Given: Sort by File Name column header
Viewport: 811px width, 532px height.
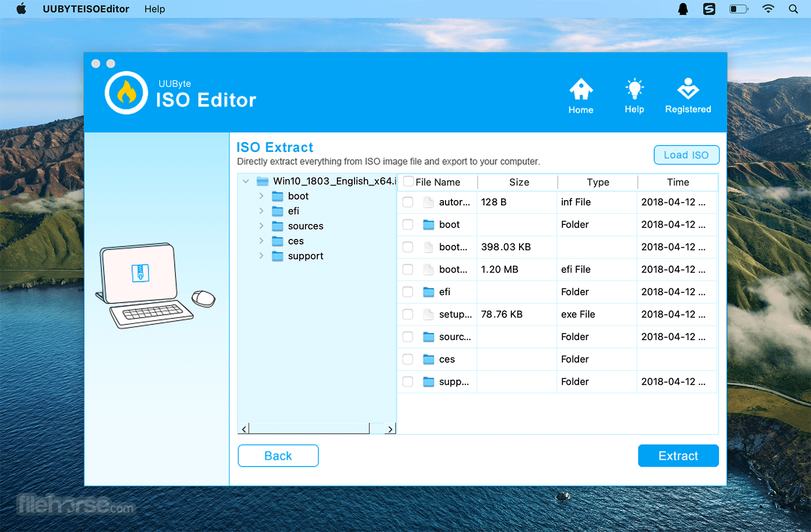Looking at the screenshot, I should [x=438, y=182].
